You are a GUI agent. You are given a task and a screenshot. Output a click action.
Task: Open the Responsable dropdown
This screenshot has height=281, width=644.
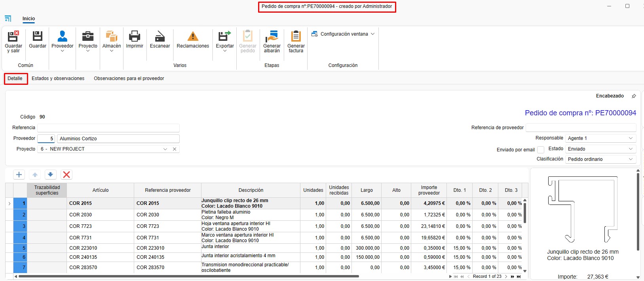631,138
